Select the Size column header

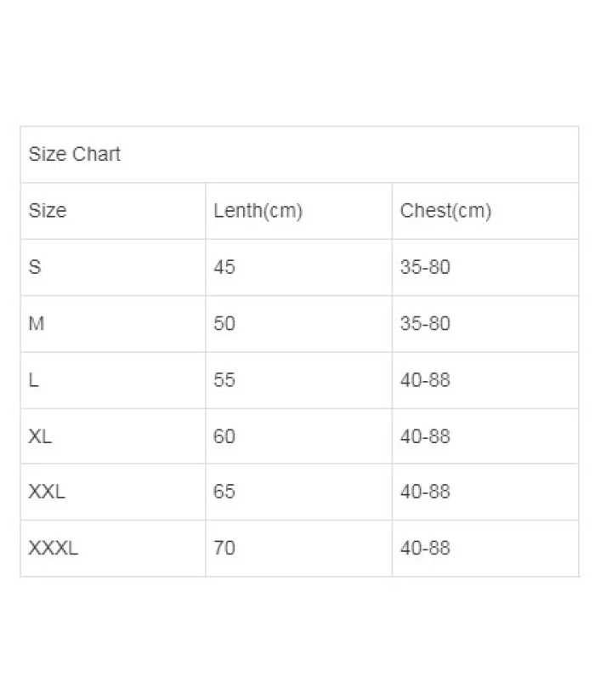coord(48,211)
